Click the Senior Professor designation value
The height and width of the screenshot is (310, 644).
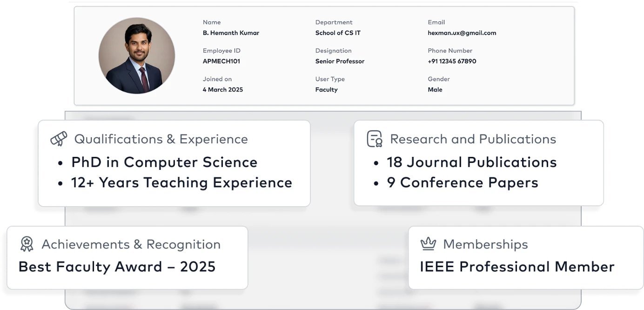[340, 61]
